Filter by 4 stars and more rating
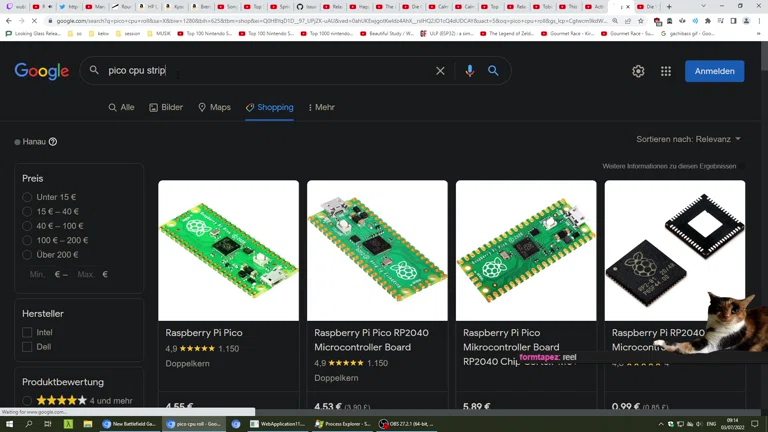Screen dimensions: 768x432 (27, 401)
